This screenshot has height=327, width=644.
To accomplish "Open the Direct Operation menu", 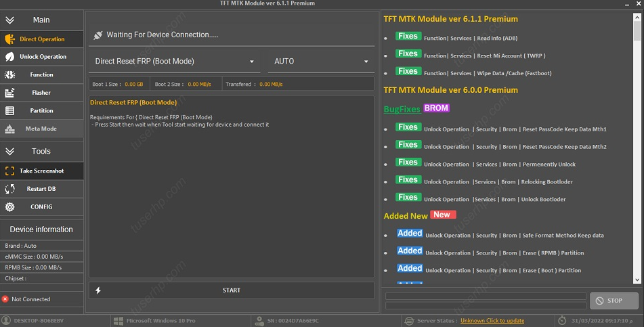I will click(41, 39).
